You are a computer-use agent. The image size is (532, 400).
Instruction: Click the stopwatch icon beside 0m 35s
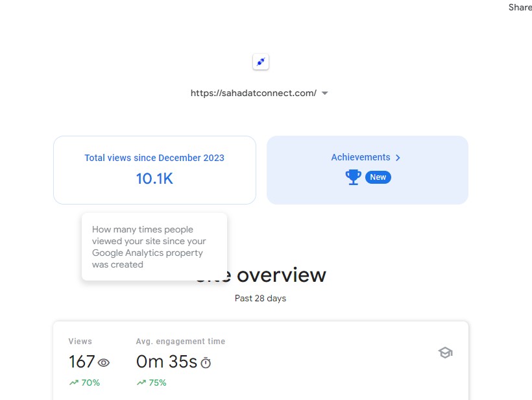coord(206,362)
